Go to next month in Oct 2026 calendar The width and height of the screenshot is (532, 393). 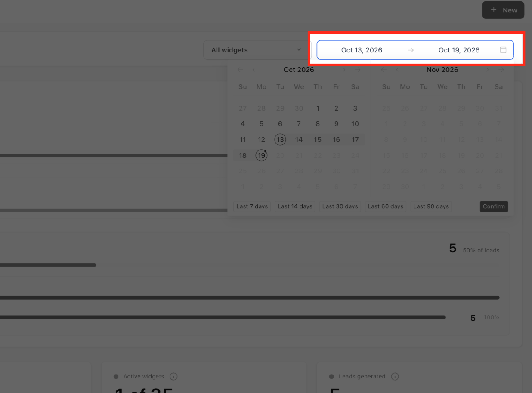(x=344, y=70)
